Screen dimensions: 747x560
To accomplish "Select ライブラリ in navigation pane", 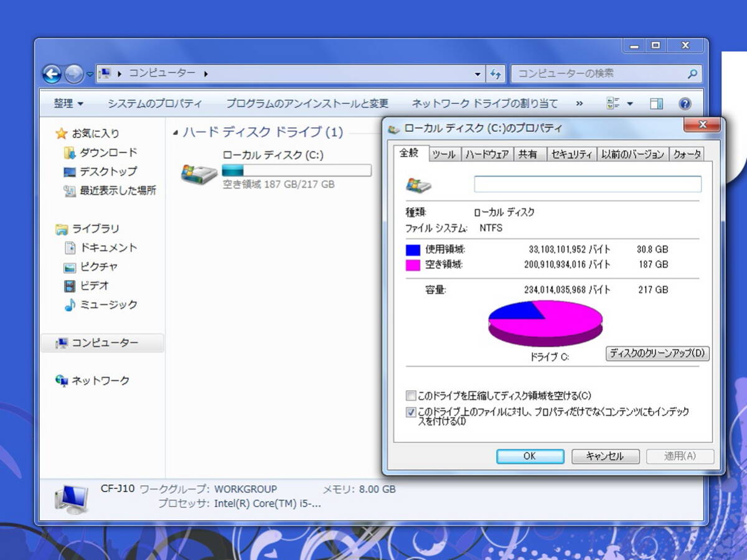I will pos(95,228).
